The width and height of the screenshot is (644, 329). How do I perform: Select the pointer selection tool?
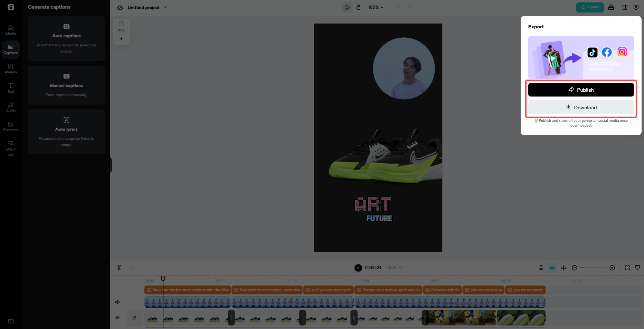click(x=347, y=7)
